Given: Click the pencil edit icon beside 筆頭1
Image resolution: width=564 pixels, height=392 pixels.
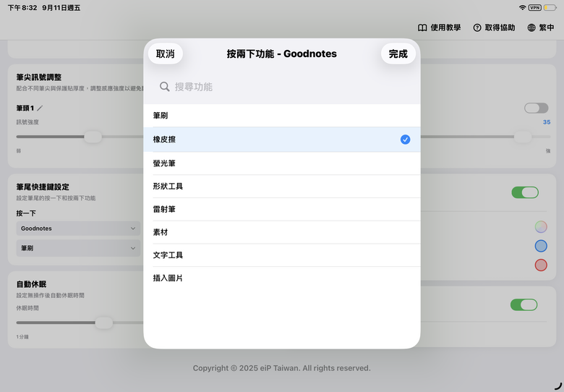Looking at the screenshot, I should tap(40, 108).
